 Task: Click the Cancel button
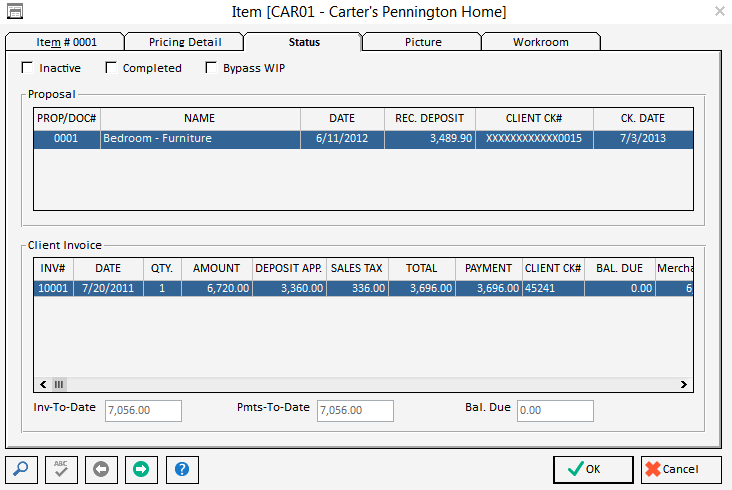tap(681, 469)
